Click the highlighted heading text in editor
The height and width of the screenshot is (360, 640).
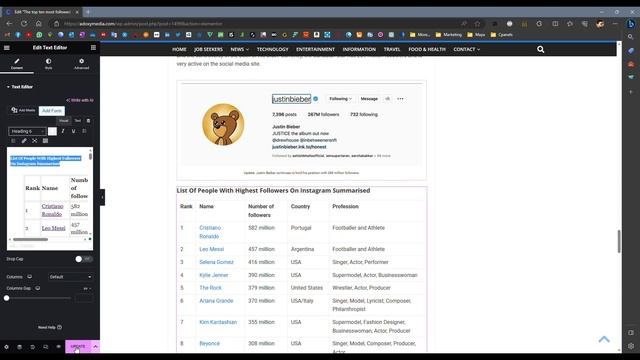click(46, 161)
